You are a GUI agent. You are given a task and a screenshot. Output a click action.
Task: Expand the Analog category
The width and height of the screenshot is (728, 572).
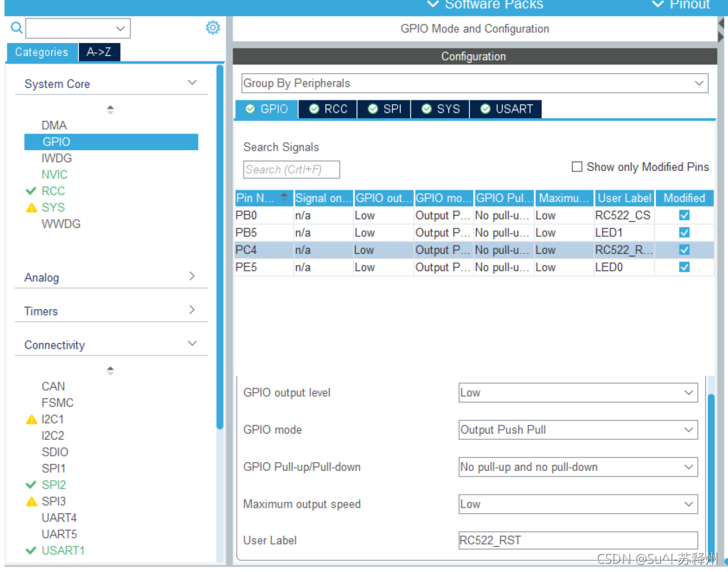(192, 276)
